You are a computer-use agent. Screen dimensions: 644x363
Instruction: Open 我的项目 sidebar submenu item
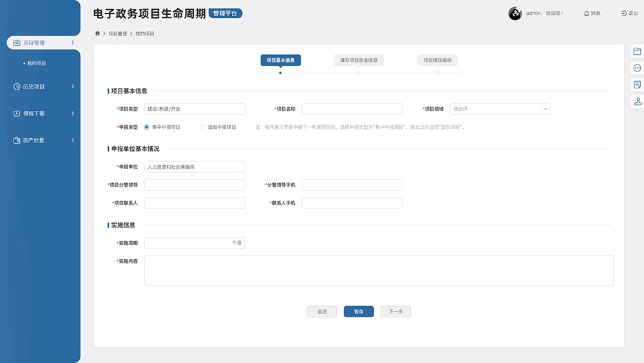(36, 63)
